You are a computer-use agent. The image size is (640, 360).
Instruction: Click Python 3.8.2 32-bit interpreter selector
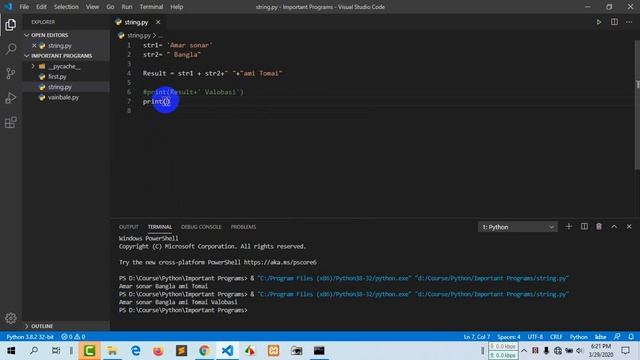[x=30, y=337]
